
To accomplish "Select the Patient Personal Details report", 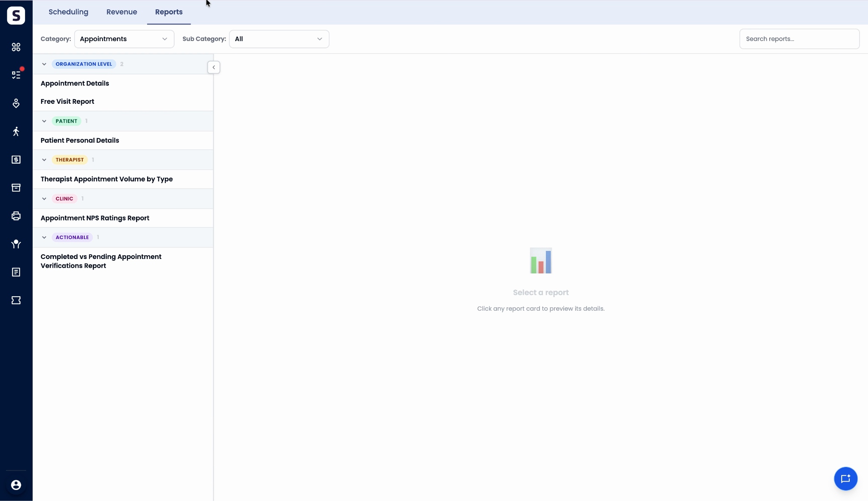I will pos(123,141).
